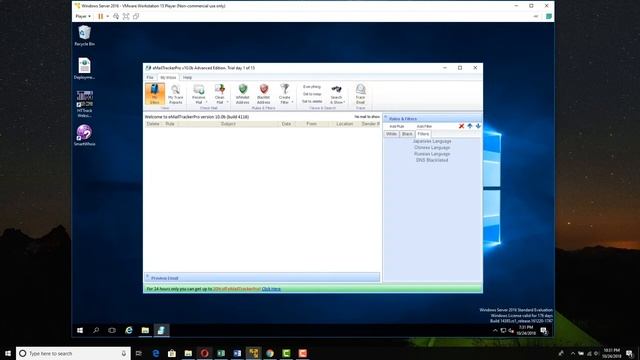Screen dimensions: 640x360
Task: Open the Help ribbon tab
Action: [187, 77]
